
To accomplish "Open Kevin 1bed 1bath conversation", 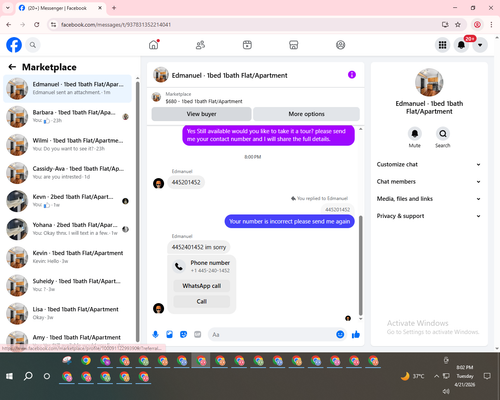I will (x=68, y=257).
